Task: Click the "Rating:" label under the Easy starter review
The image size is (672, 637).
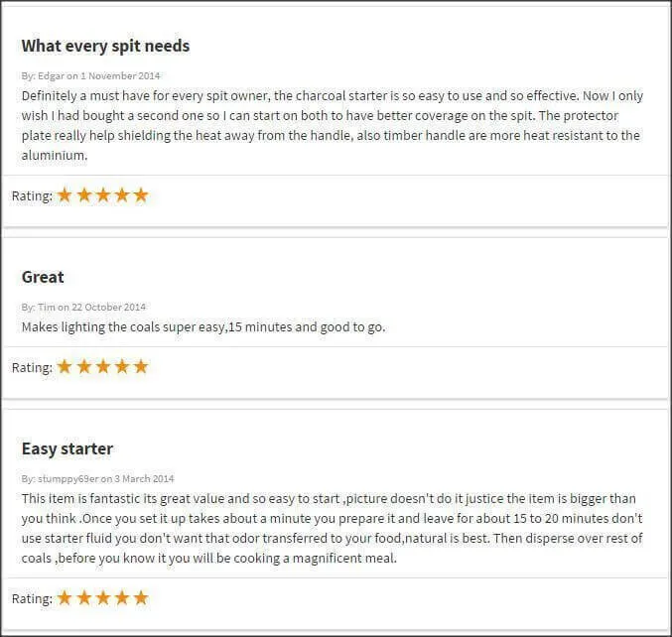Action: pos(32,599)
